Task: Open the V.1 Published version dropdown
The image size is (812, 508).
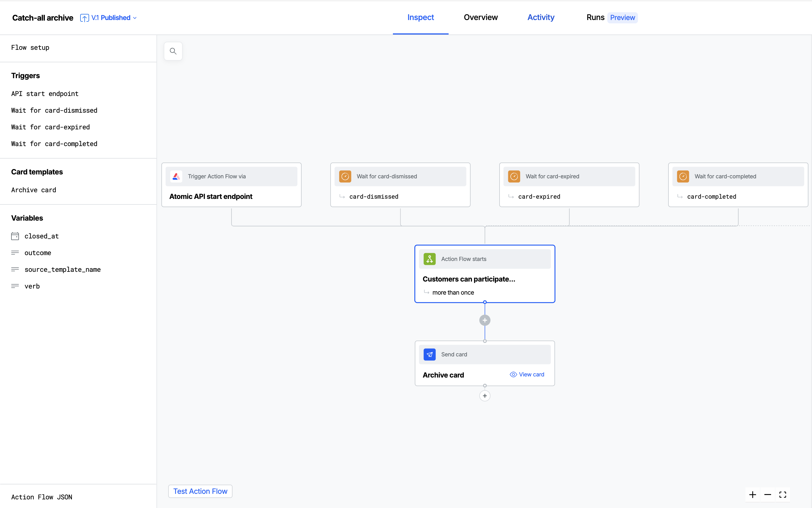Action: click(x=114, y=18)
